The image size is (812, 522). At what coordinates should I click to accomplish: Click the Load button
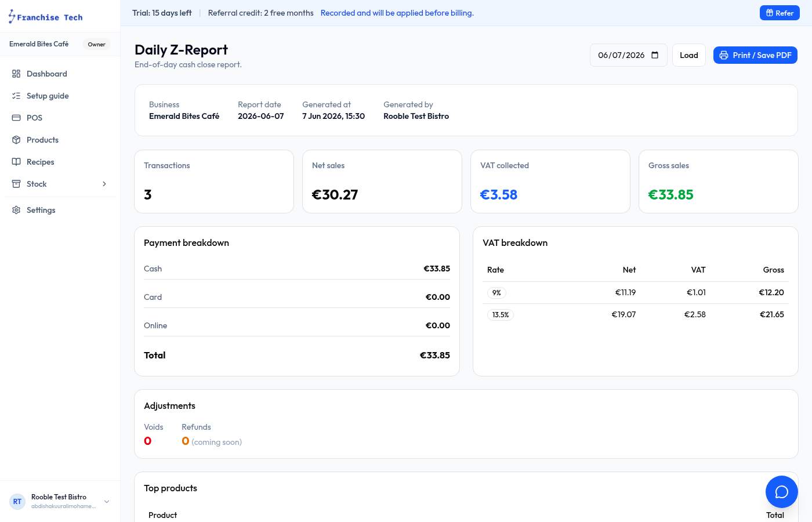(689, 55)
